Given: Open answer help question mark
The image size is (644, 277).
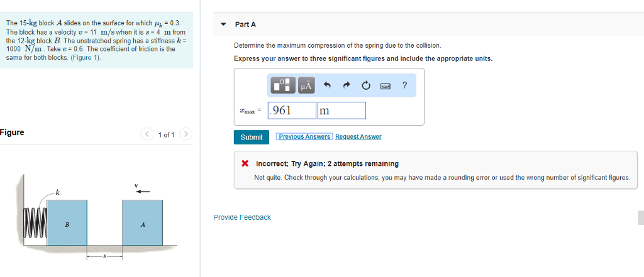Looking at the screenshot, I should click(x=404, y=85).
